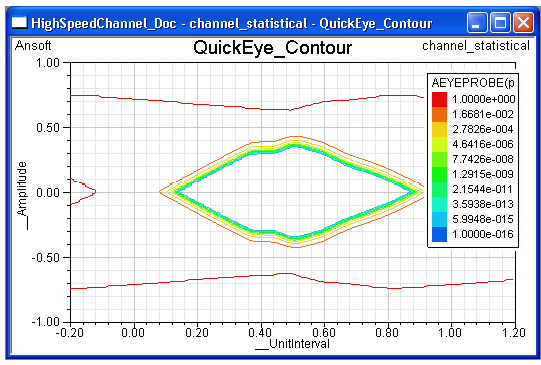Select legend value 1.2915e-009
This screenshot has width=541, height=365.
[x=483, y=174]
